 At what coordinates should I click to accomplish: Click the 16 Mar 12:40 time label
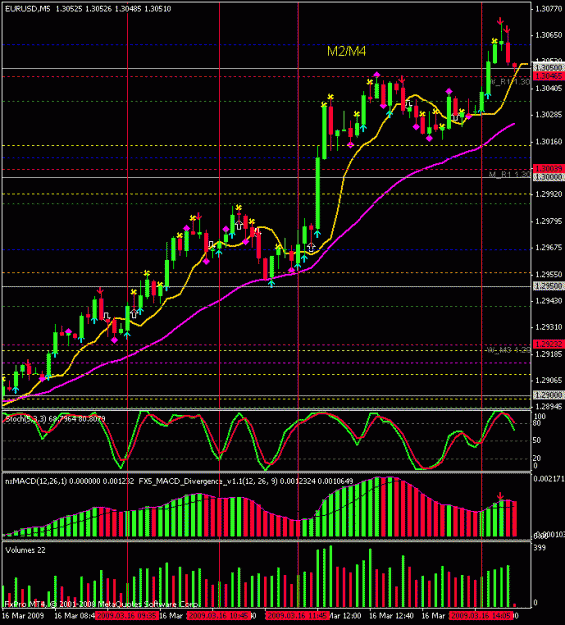[391, 616]
